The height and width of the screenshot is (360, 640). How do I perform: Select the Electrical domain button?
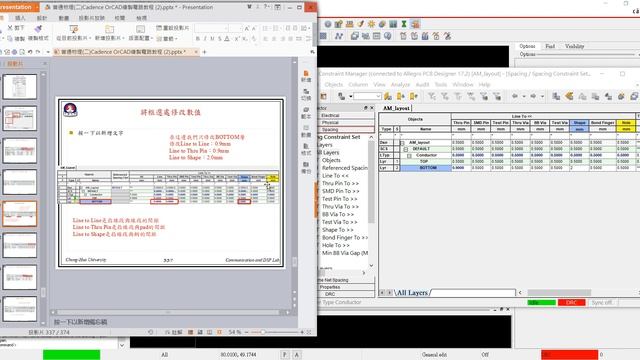point(346,116)
